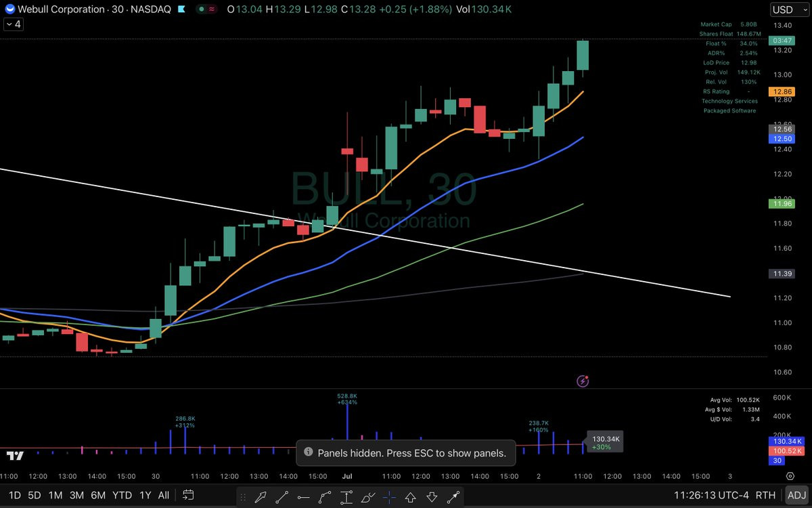Switch to YTD time range

coord(122,495)
